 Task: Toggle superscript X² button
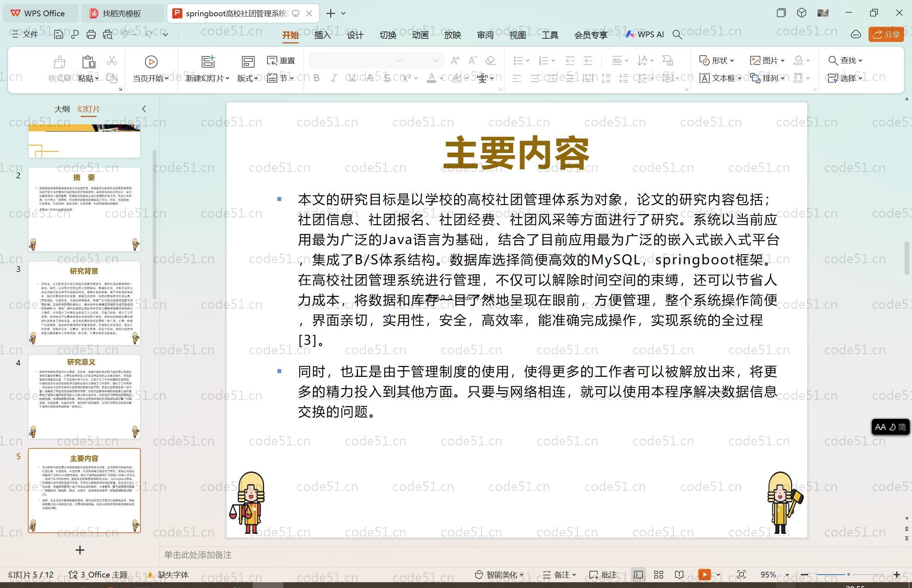(406, 78)
